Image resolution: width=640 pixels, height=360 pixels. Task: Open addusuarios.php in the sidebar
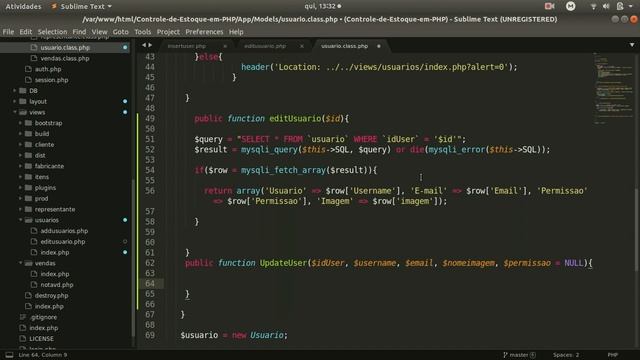64,231
